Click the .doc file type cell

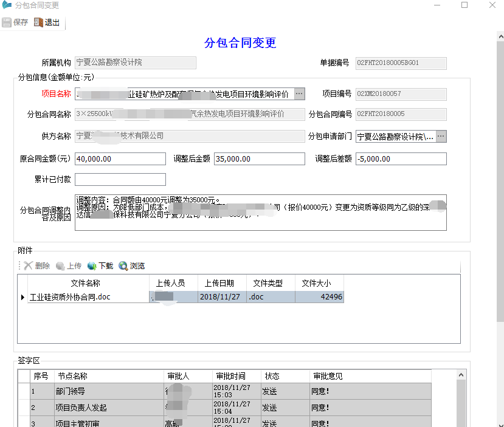point(271,297)
